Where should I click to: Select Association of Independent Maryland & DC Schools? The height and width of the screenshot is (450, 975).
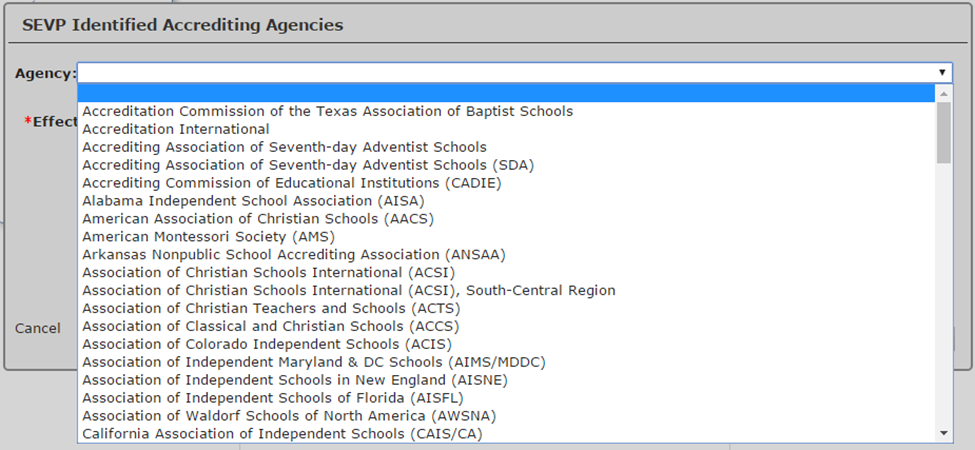(314, 362)
